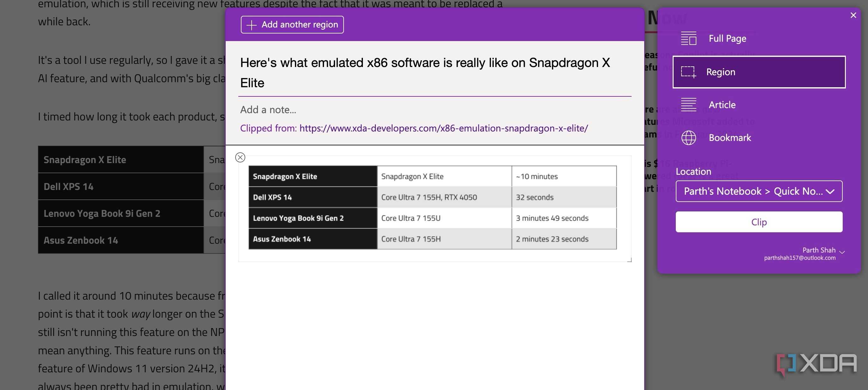Select Bookmark clip mode
The height and width of the screenshot is (390, 868).
click(759, 138)
